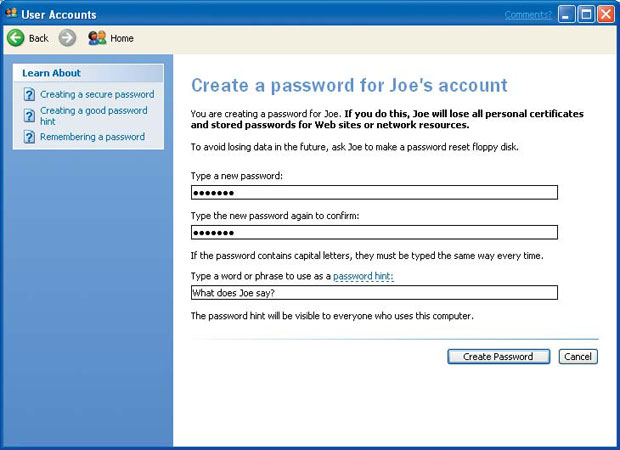Open the 'Creating a secure password' help link
620x450 pixels.
pos(97,95)
